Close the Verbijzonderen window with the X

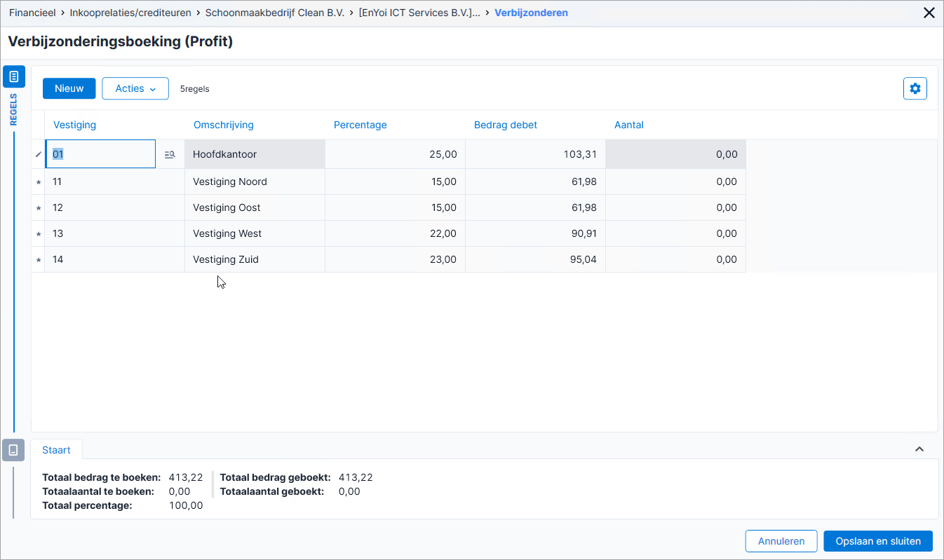click(929, 13)
